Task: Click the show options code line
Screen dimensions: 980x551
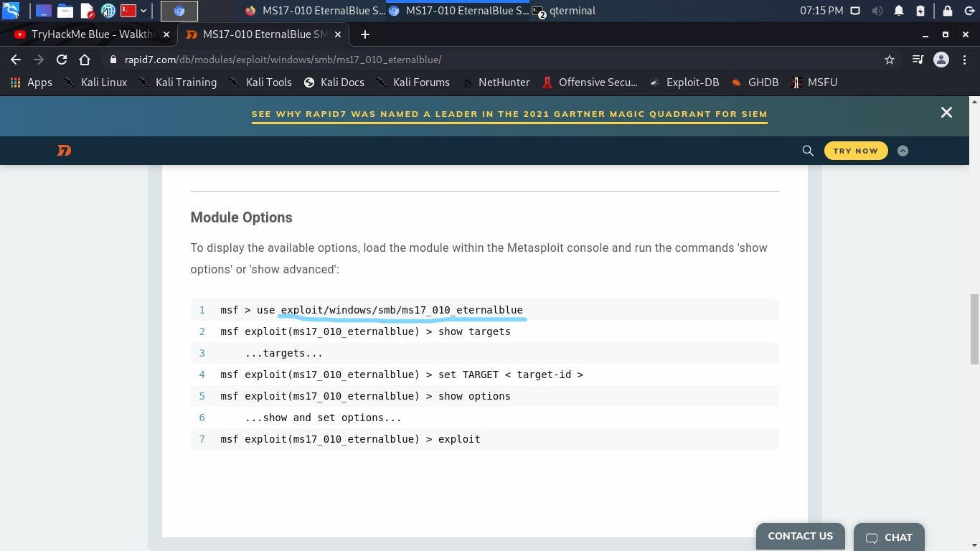Action: [485, 396]
